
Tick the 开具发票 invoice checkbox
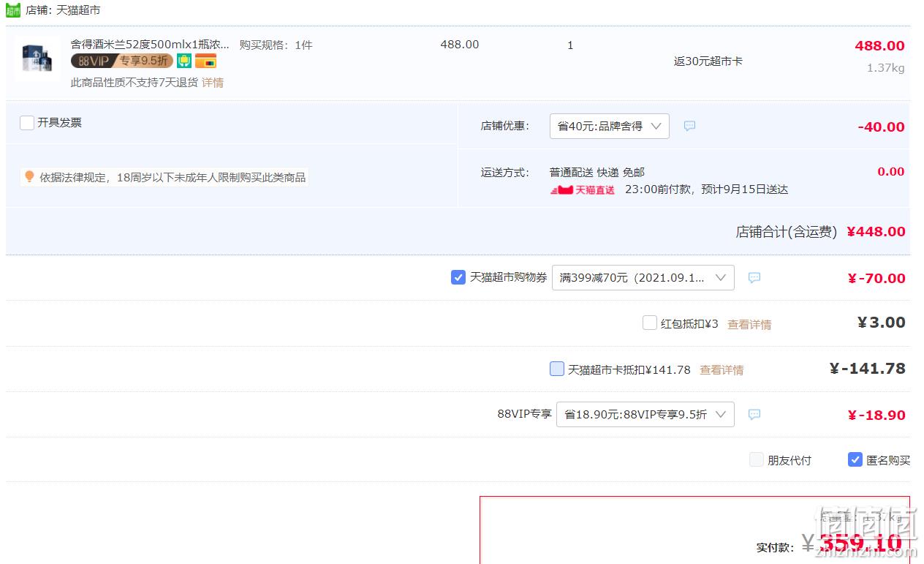pyautogui.click(x=27, y=123)
